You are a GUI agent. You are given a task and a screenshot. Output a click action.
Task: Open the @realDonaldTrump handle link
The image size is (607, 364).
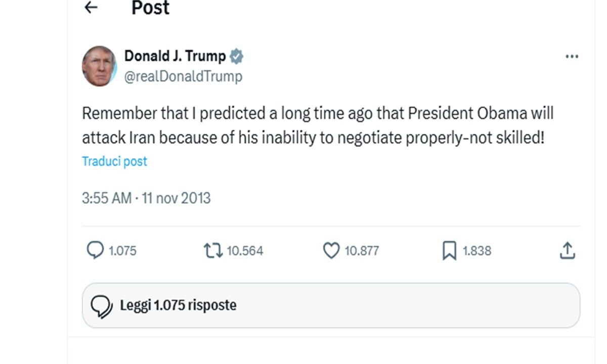pos(183,76)
